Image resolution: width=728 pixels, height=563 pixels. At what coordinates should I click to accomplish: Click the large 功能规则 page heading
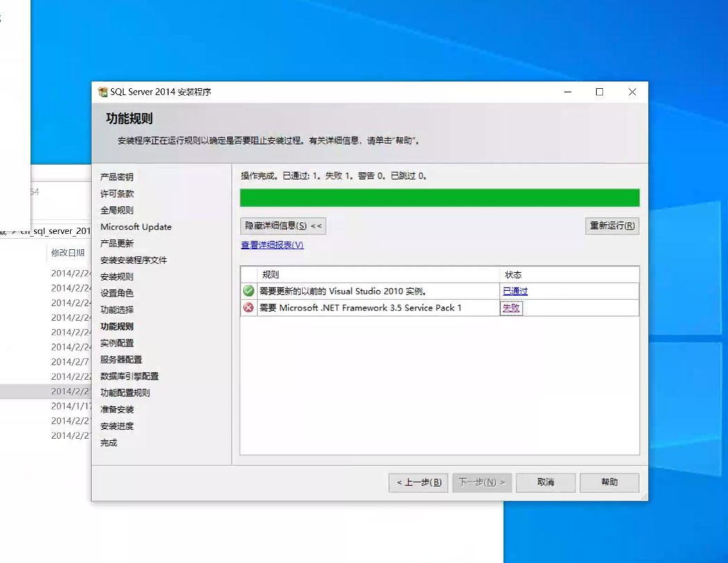coord(129,118)
